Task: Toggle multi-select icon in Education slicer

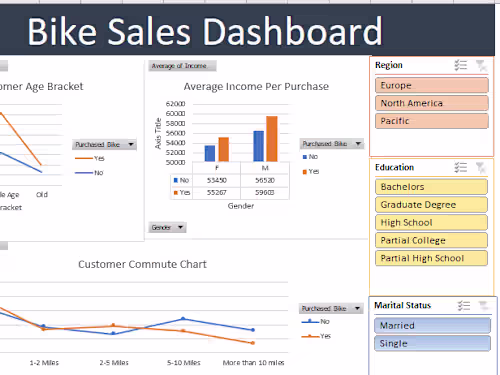Action: 461,167
